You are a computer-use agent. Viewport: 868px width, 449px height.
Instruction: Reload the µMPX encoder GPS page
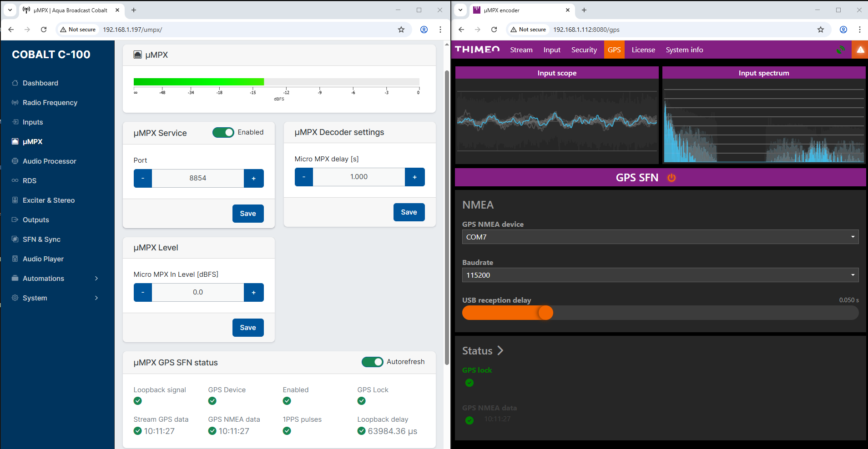coord(494,30)
